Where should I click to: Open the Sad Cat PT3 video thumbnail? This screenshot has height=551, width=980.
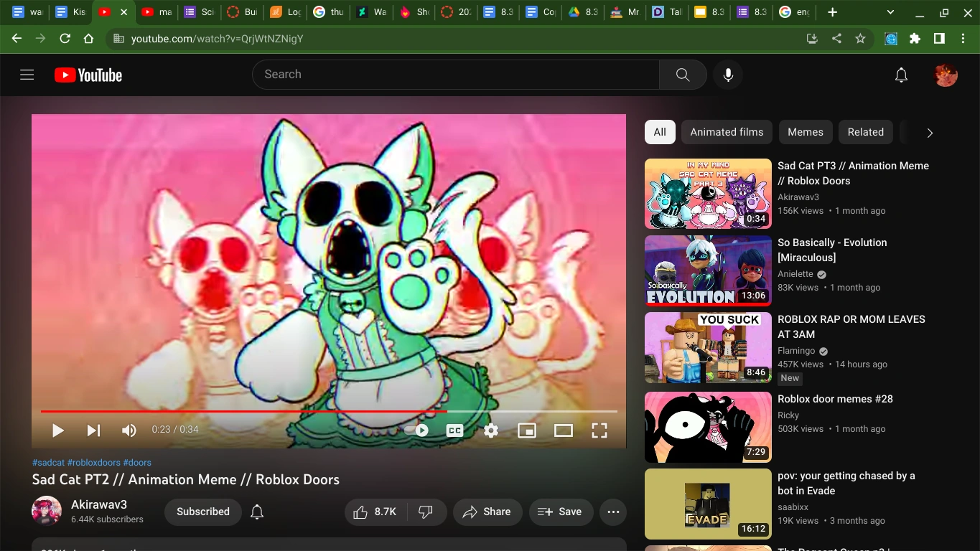pyautogui.click(x=708, y=194)
